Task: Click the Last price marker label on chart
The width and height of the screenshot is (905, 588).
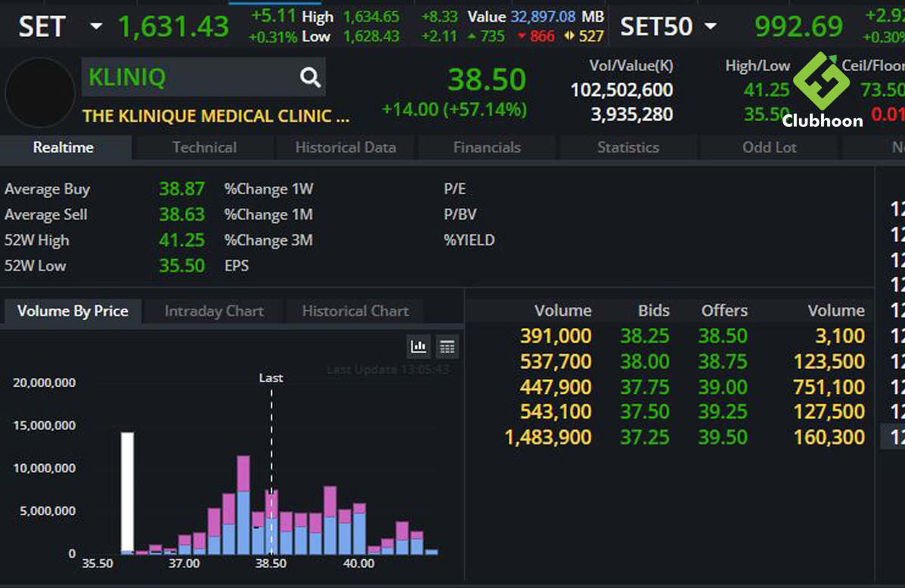Action: coord(271,378)
